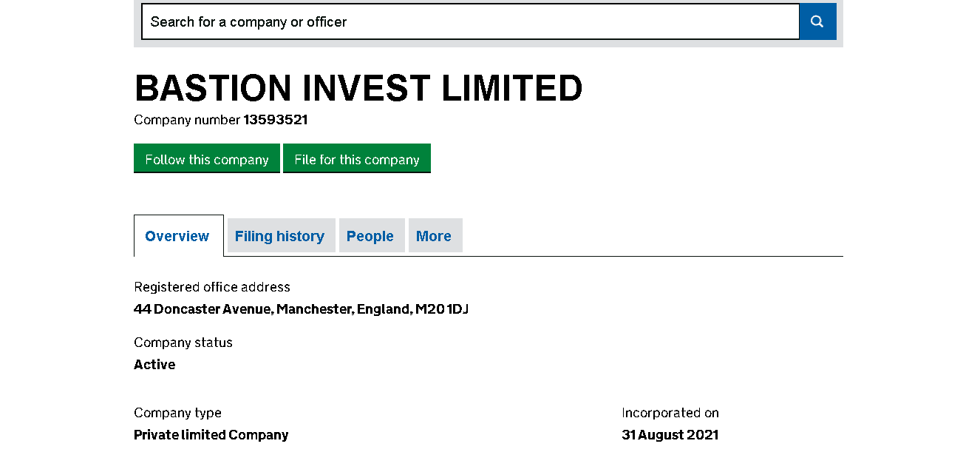
Task: Click the M20 1DJ postcode
Action: 442,309
